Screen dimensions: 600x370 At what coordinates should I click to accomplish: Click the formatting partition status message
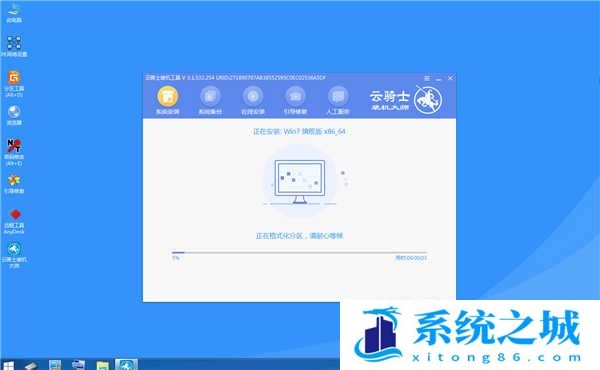299,236
